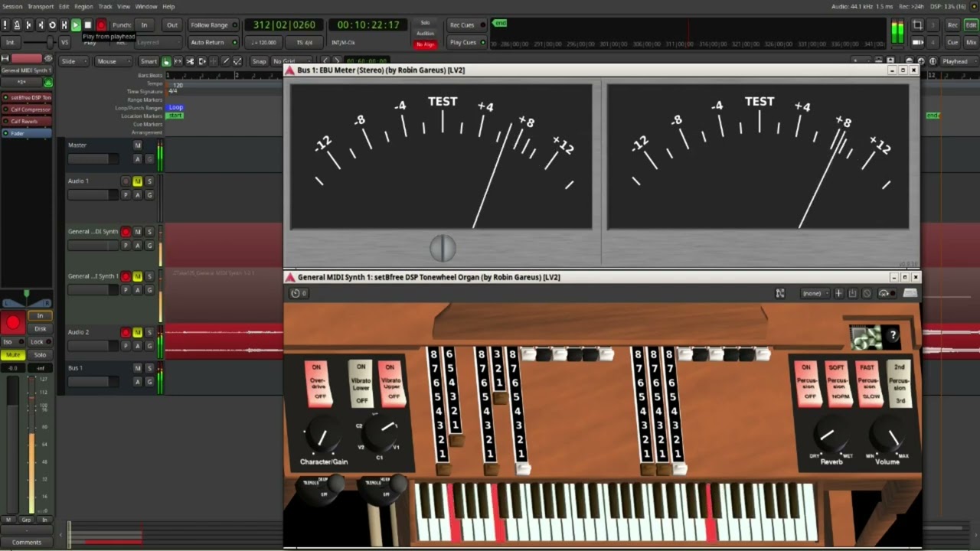The image size is (980, 551).
Task: Click the Punch In button
Action: 145,25
